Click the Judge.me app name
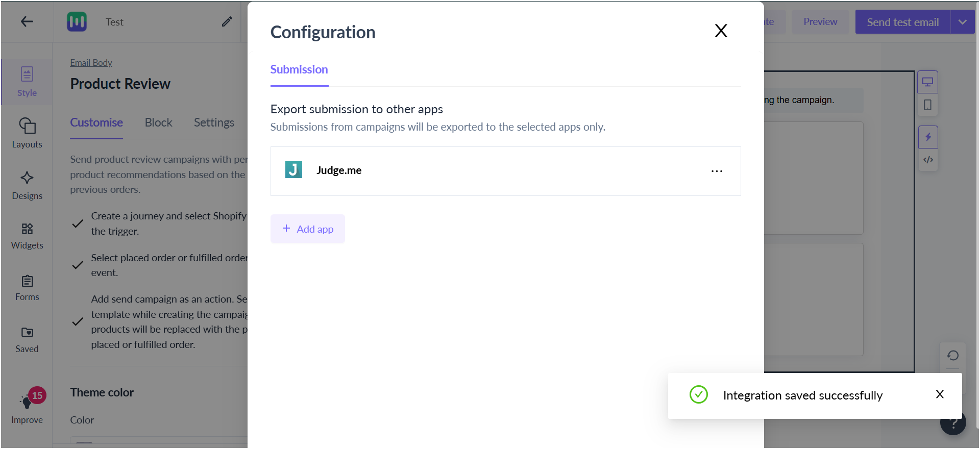 point(339,170)
